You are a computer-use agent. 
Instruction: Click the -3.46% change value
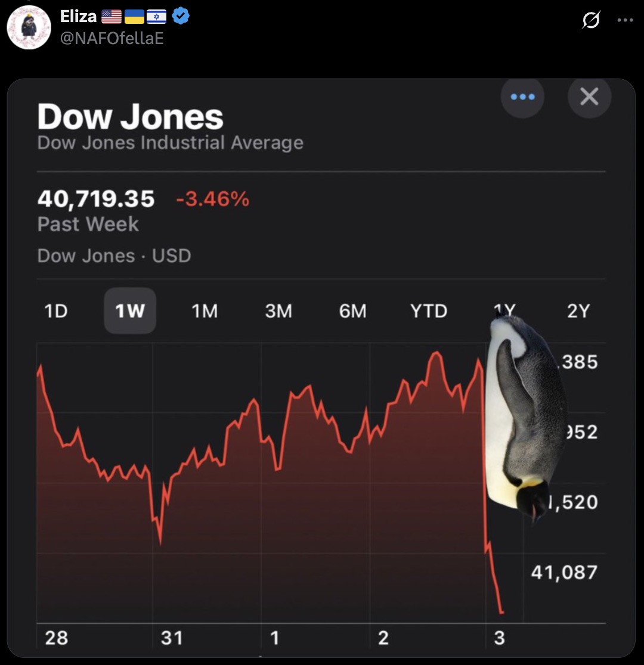click(x=213, y=199)
